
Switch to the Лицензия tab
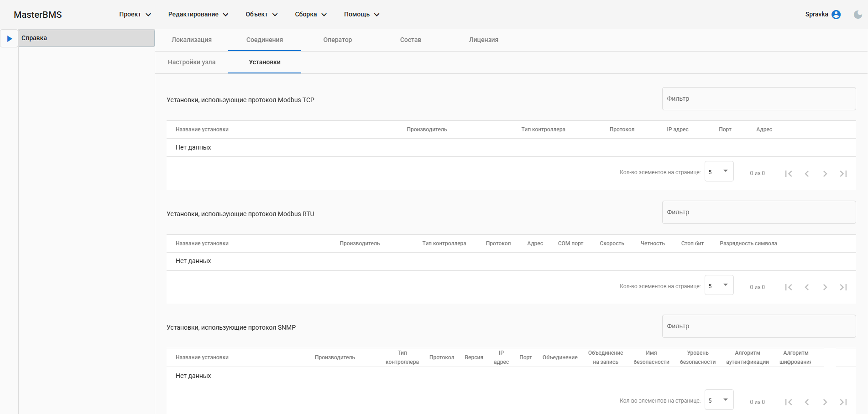click(483, 40)
